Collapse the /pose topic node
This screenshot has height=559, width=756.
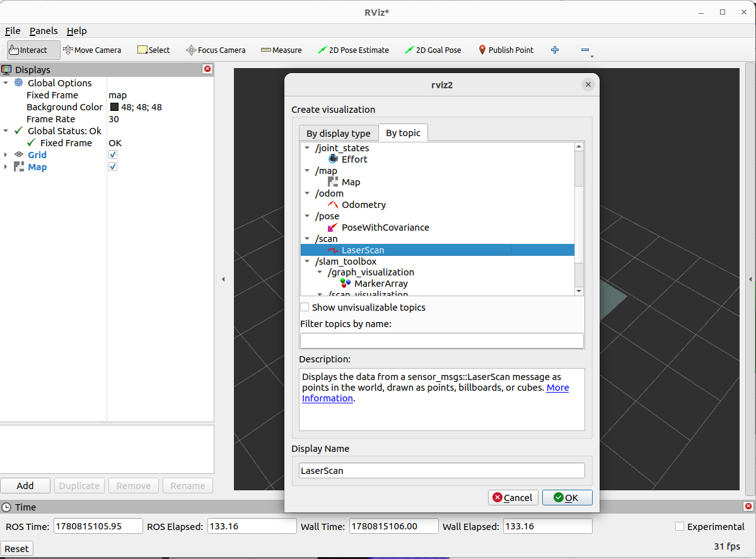click(307, 216)
